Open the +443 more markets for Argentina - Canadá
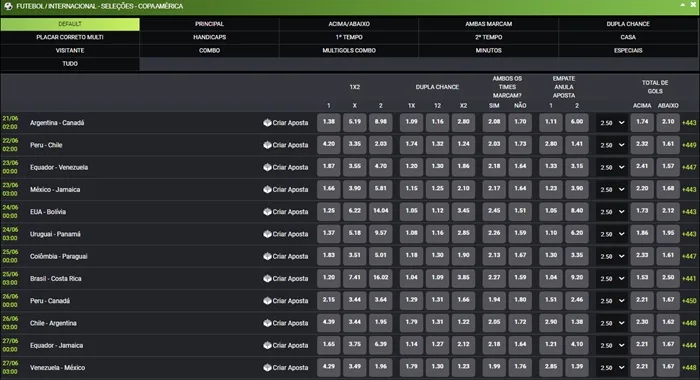This screenshot has height=380, width=700. (x=689, y=123)
